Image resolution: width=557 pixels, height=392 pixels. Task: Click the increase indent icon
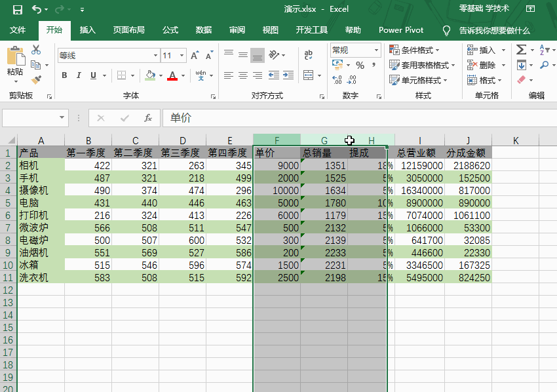[288, 75]
